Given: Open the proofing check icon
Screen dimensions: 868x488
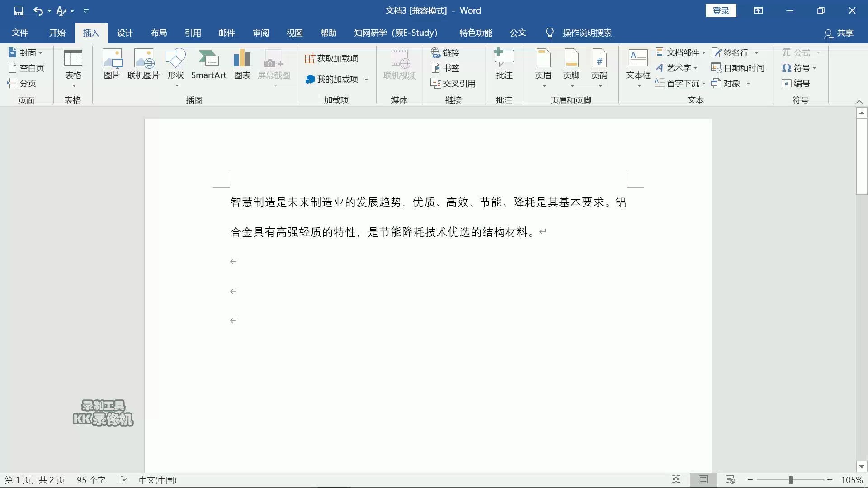Looking at the screenshot, I should tap(122, 480).
